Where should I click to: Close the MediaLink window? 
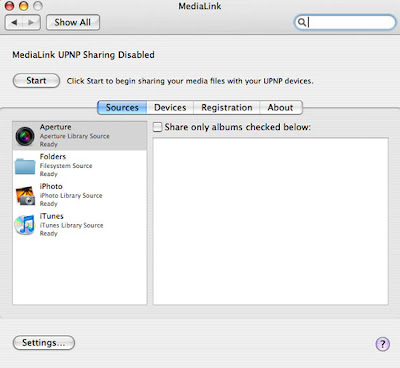pyautogui.click(x=9, y=6)
